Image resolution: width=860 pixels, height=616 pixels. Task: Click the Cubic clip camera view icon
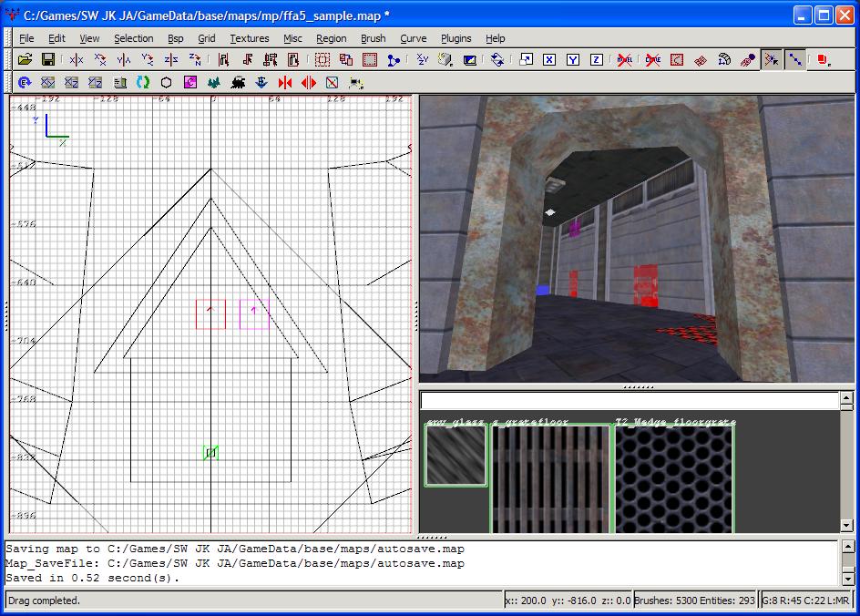click(469, 59)
